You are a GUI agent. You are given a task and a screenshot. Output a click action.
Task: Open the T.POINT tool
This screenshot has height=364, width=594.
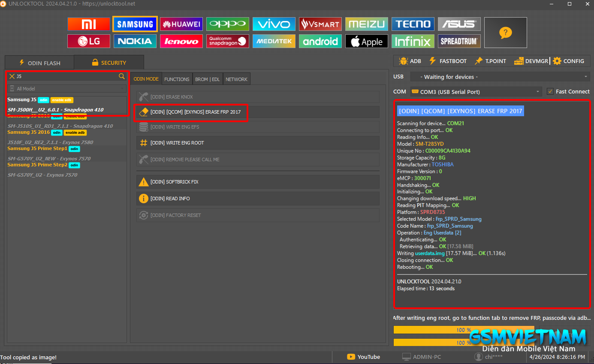490,61
